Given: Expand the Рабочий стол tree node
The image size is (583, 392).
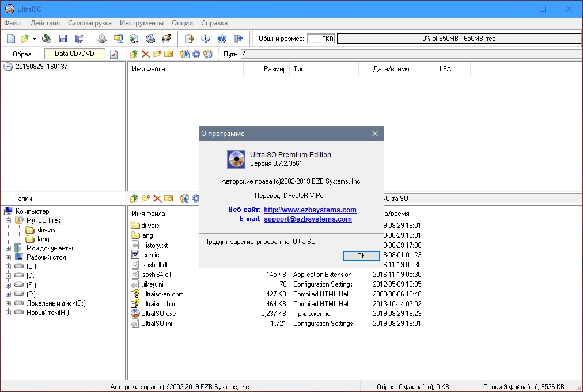Looking at the screenshot, I should (8, 257).
